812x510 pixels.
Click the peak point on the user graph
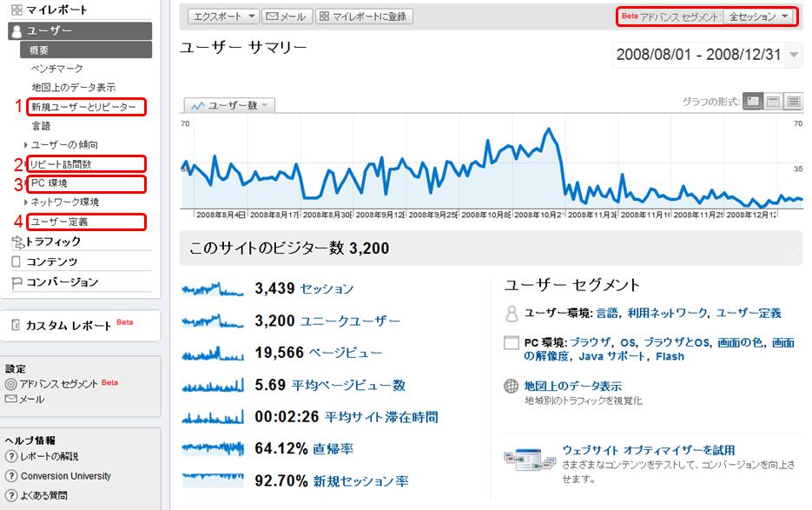click(548, 129)
